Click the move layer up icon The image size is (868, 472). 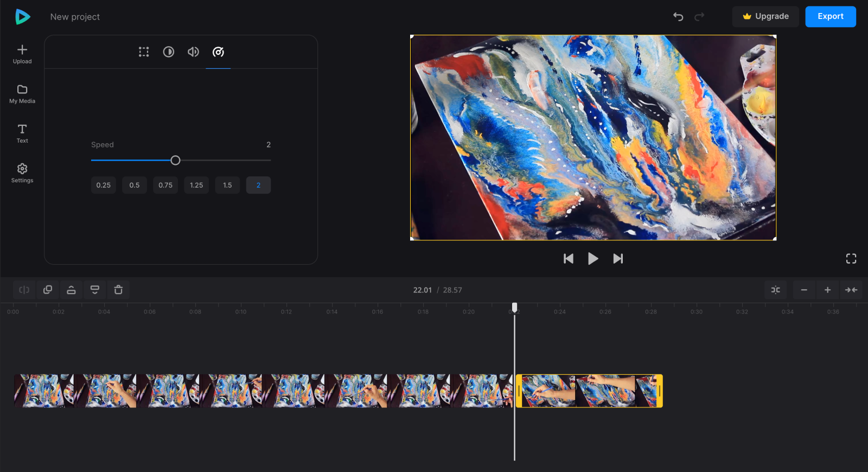71,290
